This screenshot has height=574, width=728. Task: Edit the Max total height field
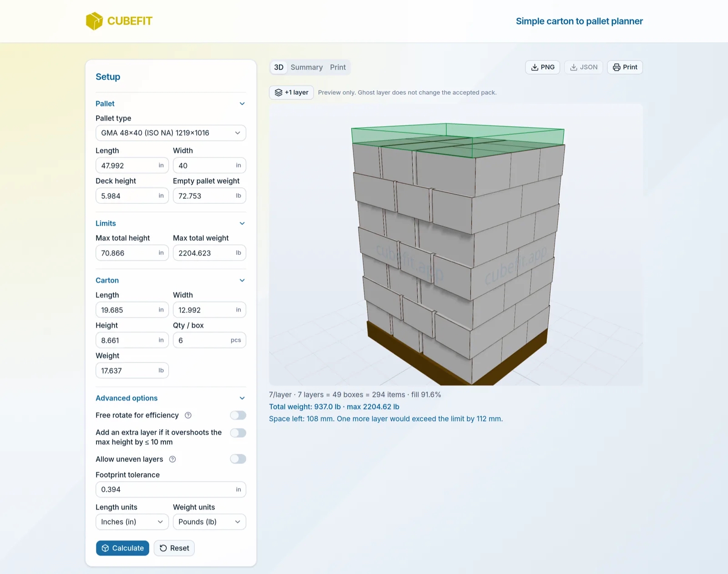(132, 253)
